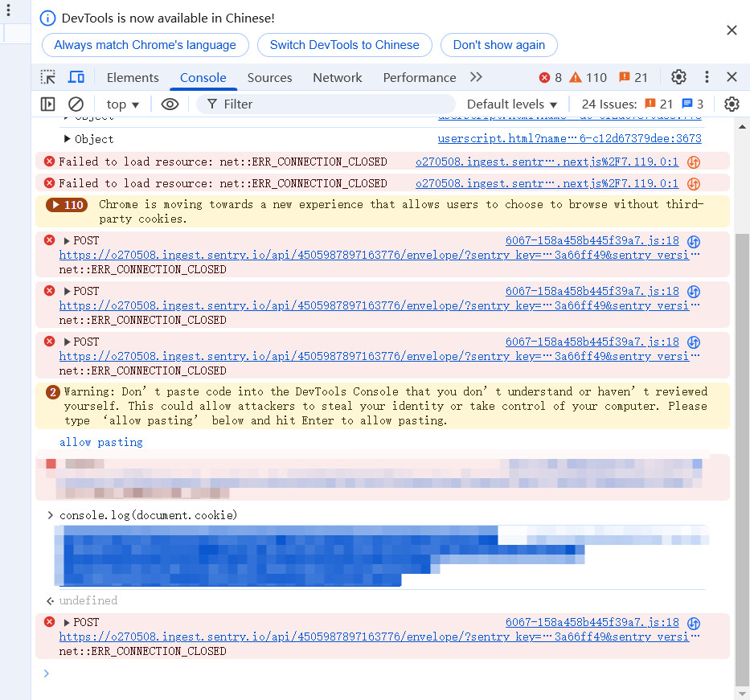
Task: Toggle the device toolbar emulation icon
Action: pyautogui.click(x=76, y=77)
